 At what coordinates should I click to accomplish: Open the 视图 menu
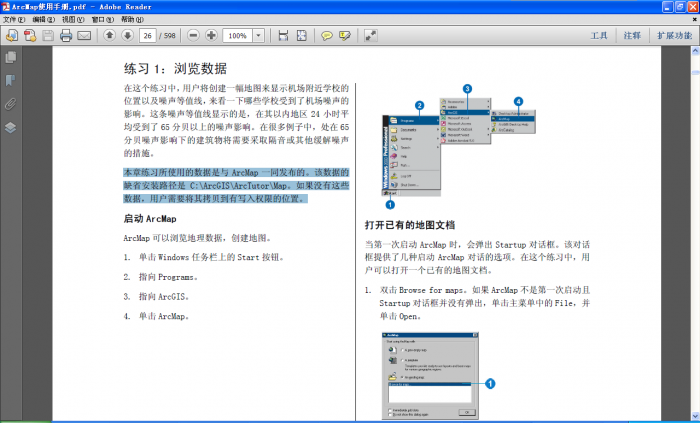tap(73, 20)
